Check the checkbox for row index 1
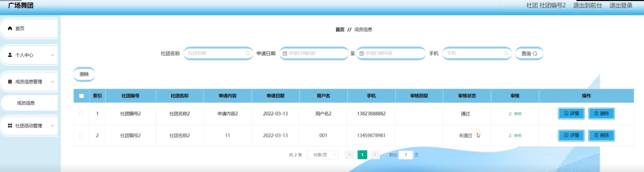 pyautogui.click(x=81, y=114)
